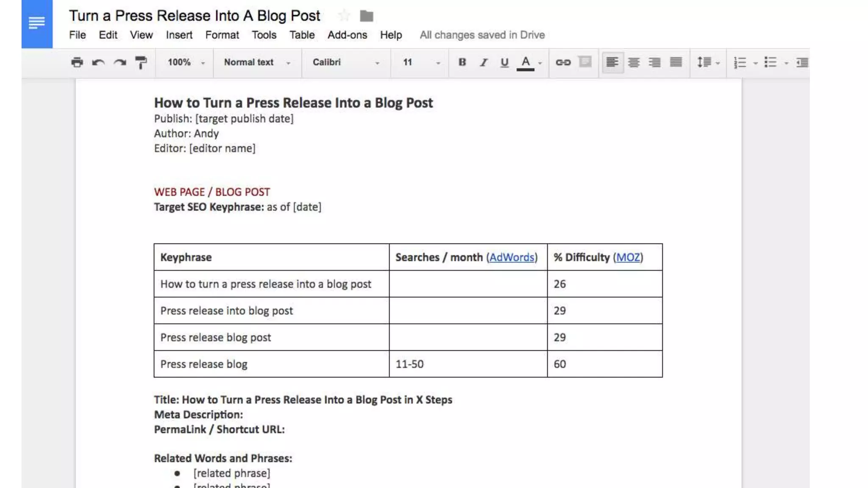Screen dimensions: 868x488
Task: Toggle underline formatting
Action: [x=504, y=62]
